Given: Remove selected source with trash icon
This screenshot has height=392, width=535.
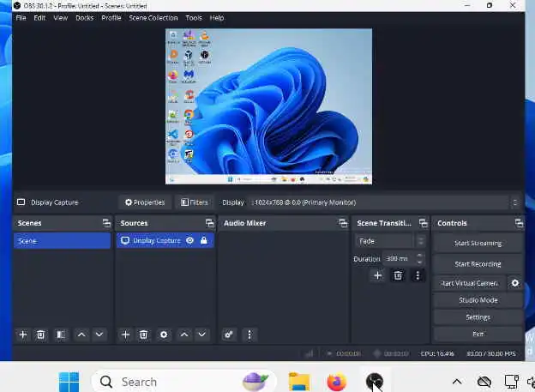Looking at the screenshot, I should click(x=143, y=335).
